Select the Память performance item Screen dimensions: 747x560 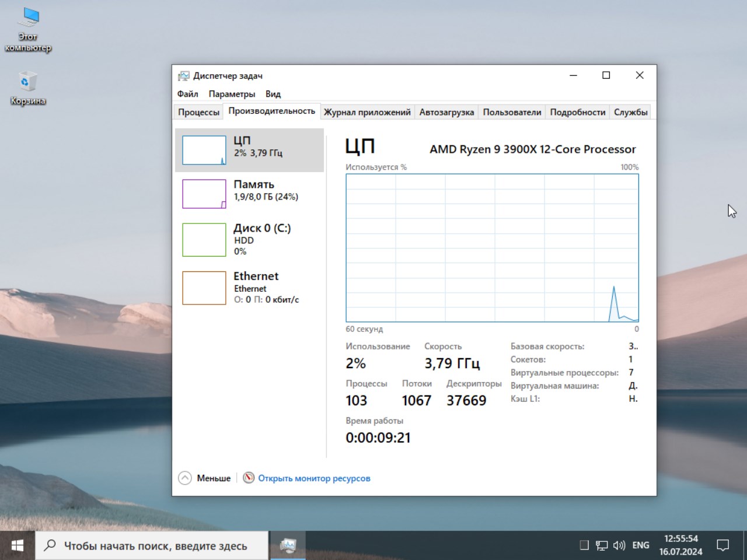(249, 194)
